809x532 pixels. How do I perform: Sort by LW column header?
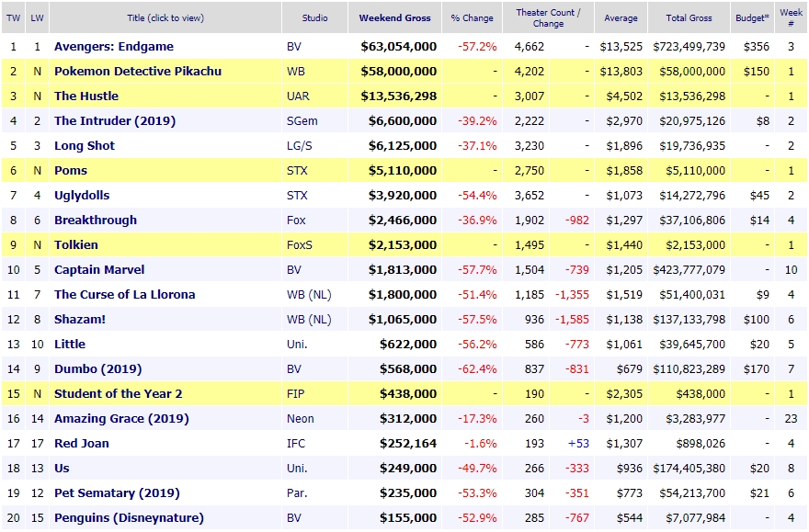37,18
